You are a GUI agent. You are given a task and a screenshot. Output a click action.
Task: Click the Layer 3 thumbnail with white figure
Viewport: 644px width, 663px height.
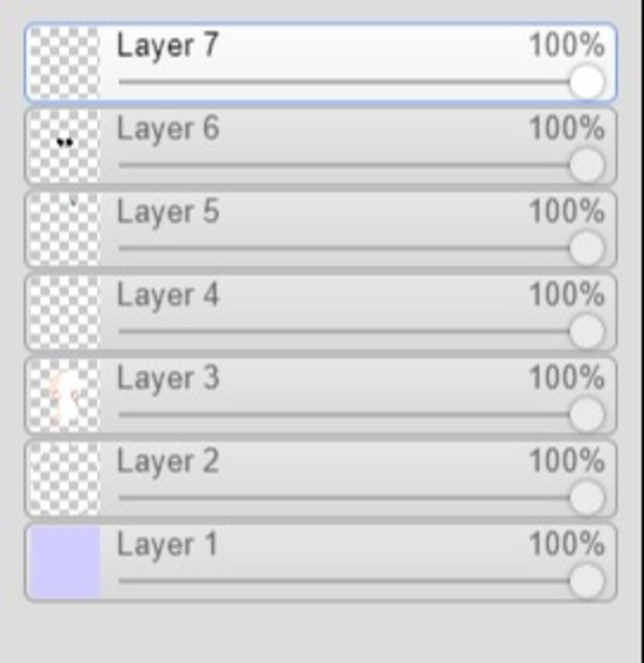pos(65,395)
